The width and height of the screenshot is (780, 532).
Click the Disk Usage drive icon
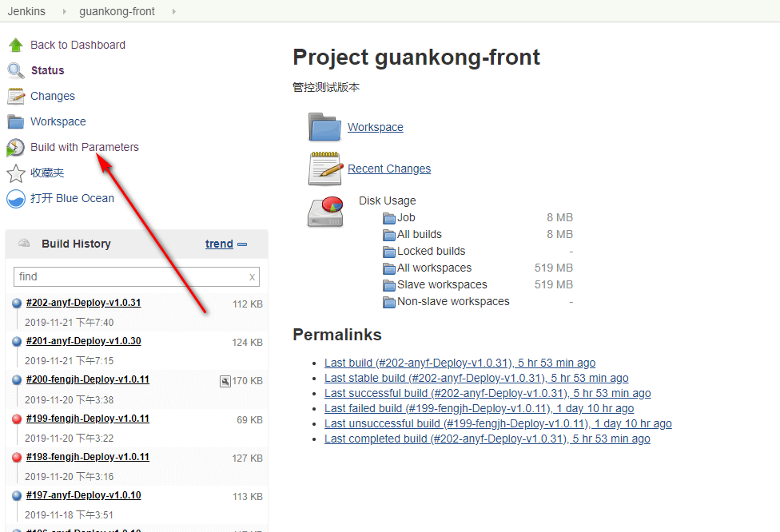tap(325, 212)
